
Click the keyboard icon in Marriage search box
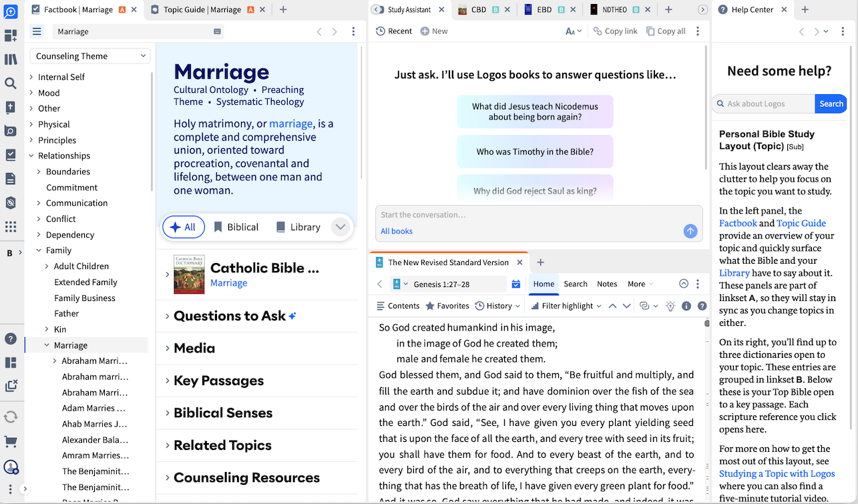tap(217, 31)
